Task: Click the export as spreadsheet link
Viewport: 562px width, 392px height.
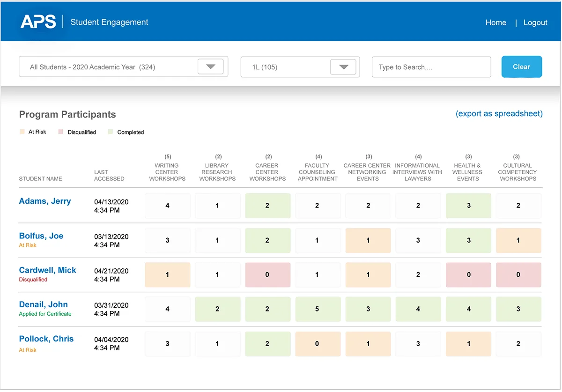Action: (x=499, y=114)
